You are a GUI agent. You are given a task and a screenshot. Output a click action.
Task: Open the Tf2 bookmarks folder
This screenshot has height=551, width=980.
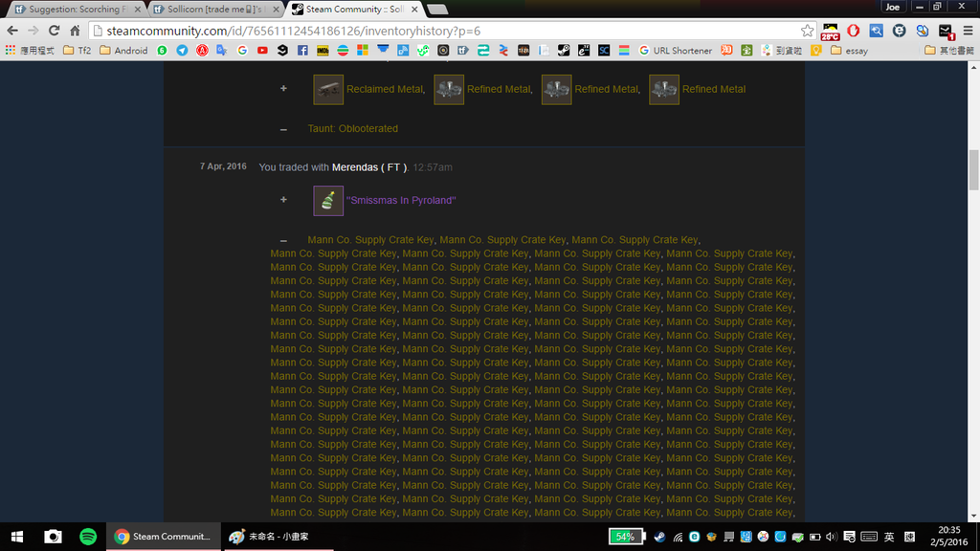[x=77, y=51]
